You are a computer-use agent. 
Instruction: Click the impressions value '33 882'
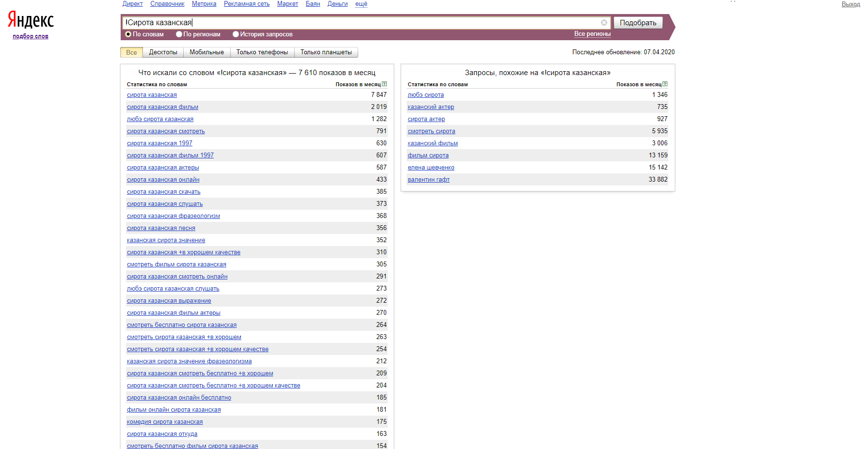click(658, 180)
